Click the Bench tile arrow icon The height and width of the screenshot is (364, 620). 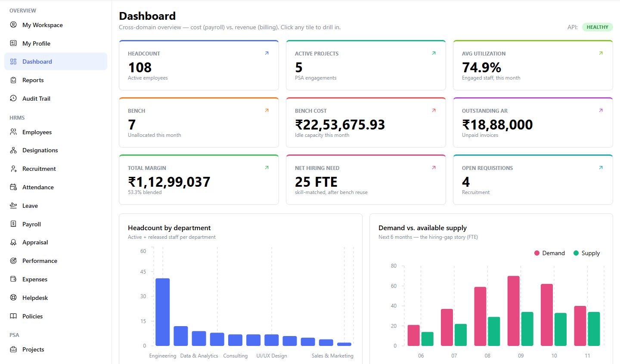tap(267, 111)
